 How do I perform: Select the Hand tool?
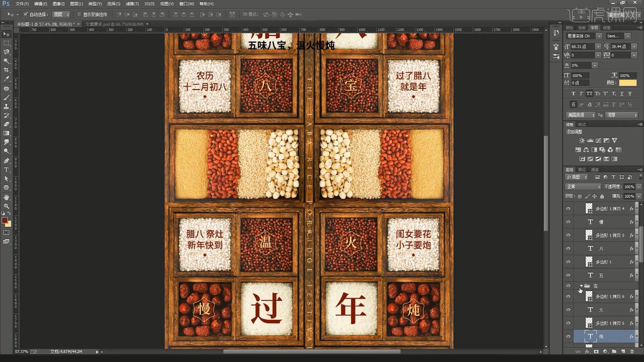[x=6, y=197]
